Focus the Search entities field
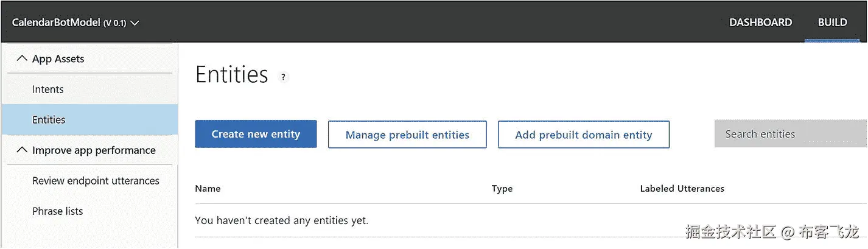Screen dimensions: 868x249 pos(790,134)
